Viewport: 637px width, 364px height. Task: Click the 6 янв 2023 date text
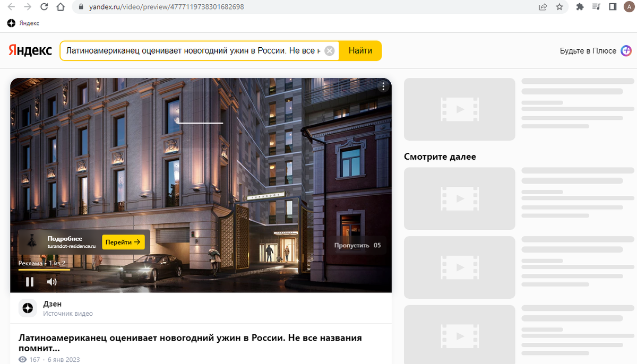click(x=63, y=360)
